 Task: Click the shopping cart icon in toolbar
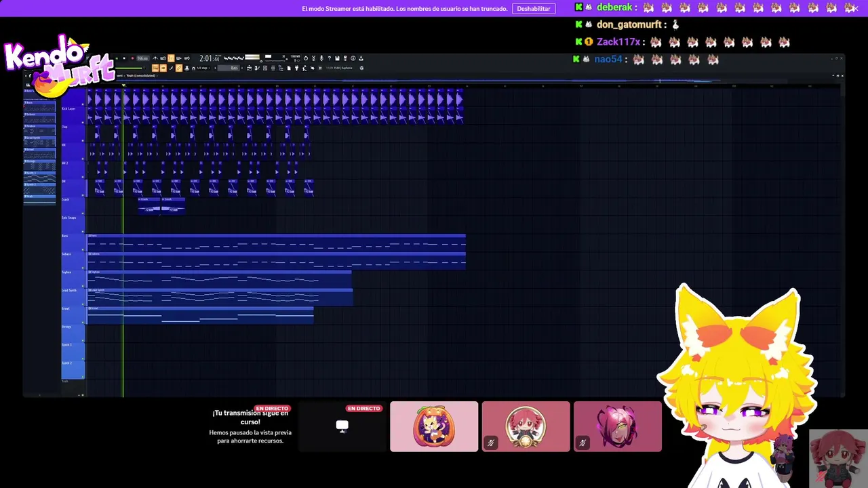(320, 68)
